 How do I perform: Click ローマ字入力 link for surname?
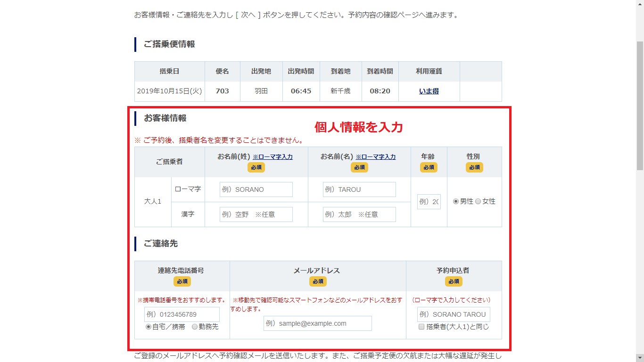[272, 157]
